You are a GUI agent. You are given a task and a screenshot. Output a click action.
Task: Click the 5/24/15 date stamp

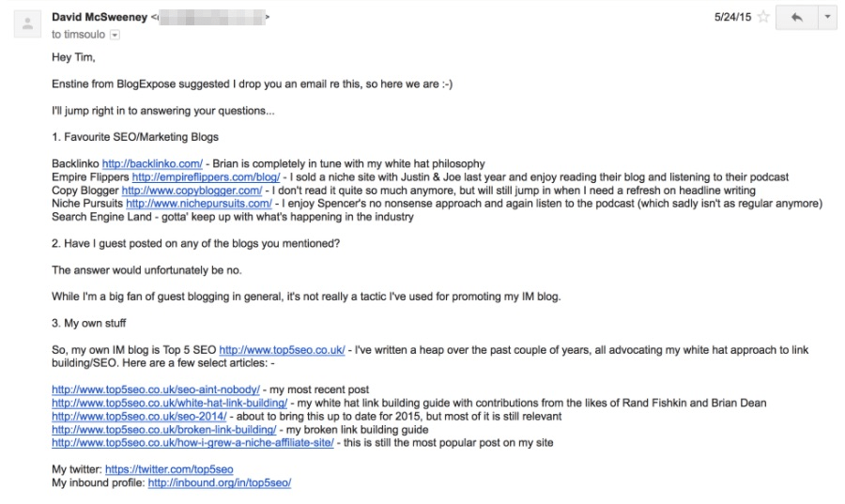(x=734, y=17)
